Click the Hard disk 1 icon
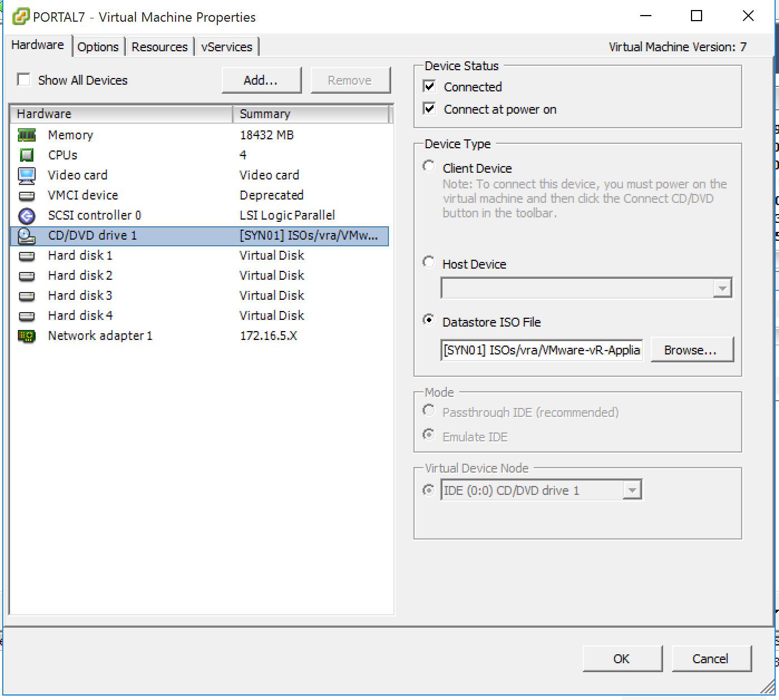 coord(27,256)
